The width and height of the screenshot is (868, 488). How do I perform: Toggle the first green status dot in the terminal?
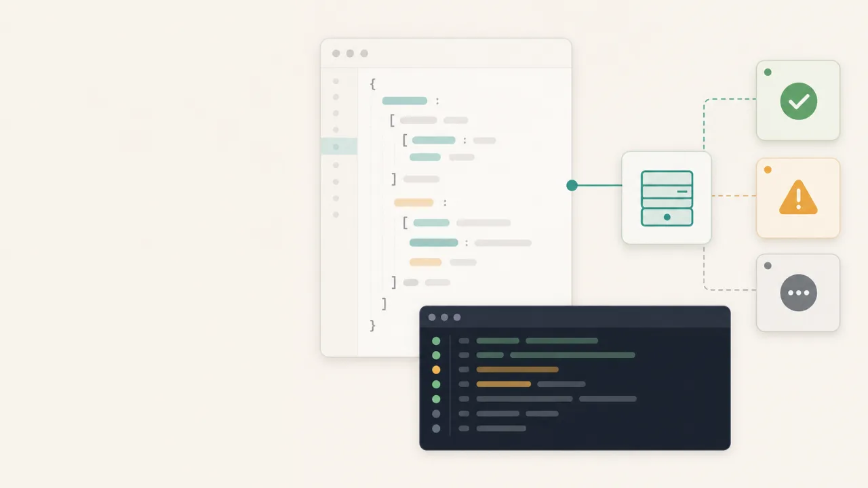point(436,341)
